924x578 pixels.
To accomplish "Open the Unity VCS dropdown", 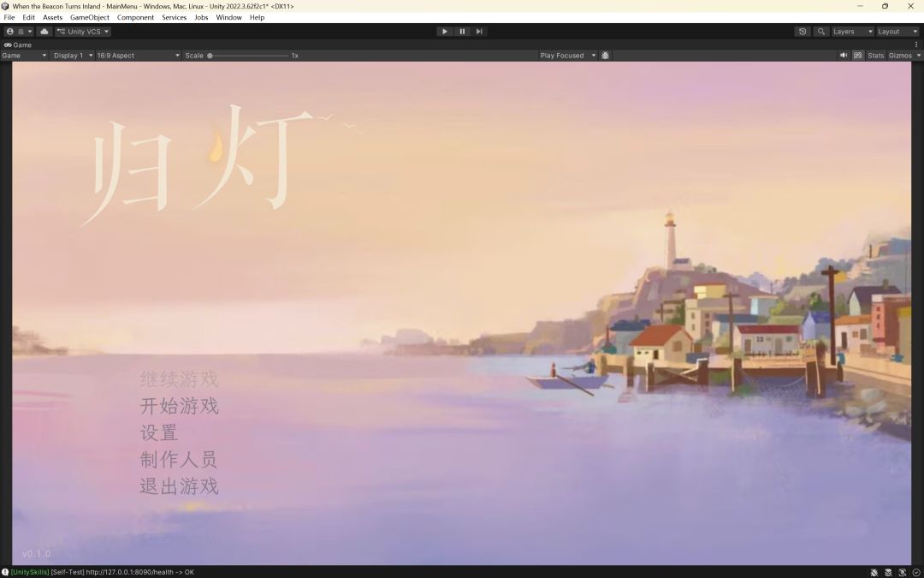I will [x=83, y=32].
